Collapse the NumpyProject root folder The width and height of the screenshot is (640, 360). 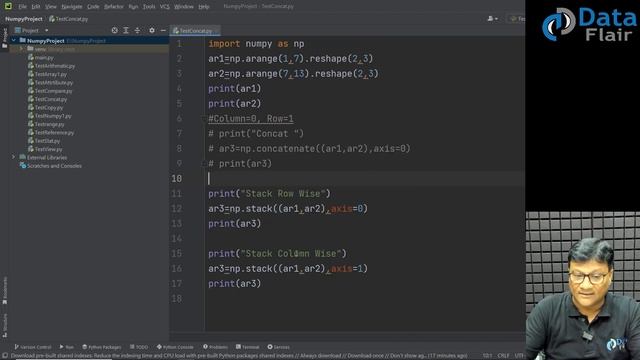[x=14, y=40]
